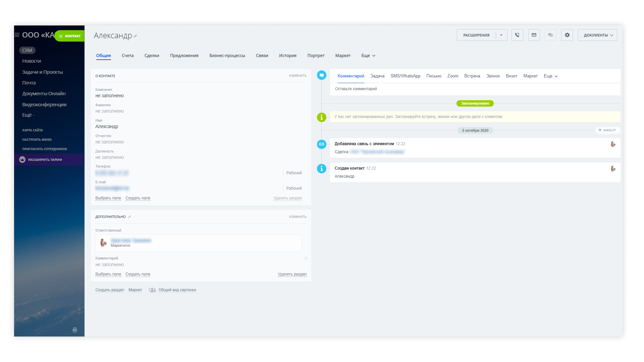Click Расширить тариф button in sidebar
This screenshot has width=644, height=362.
coord(45,160)
